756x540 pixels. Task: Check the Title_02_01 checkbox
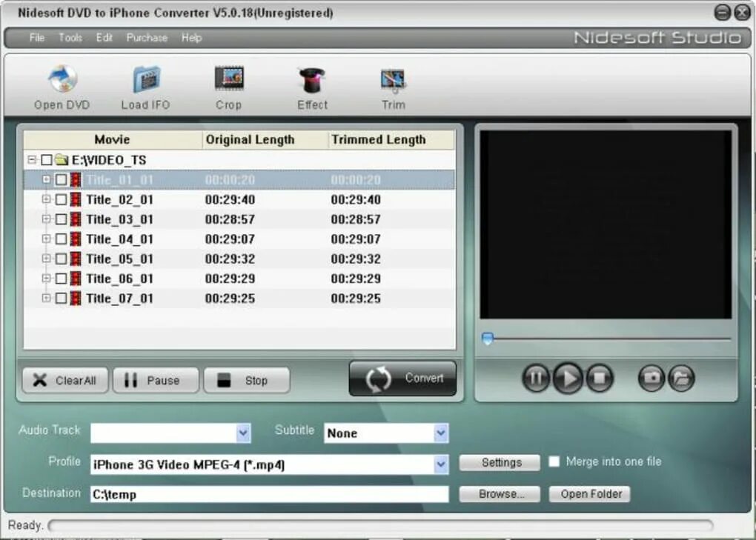61,199
